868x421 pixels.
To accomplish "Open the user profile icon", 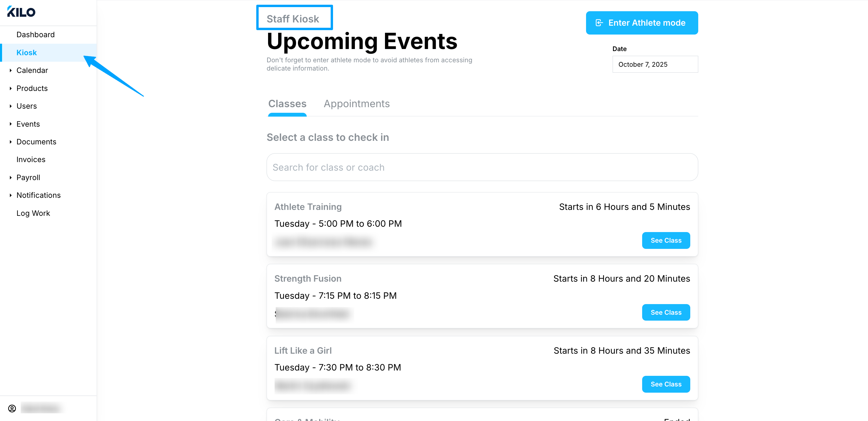I will (12, 409).
